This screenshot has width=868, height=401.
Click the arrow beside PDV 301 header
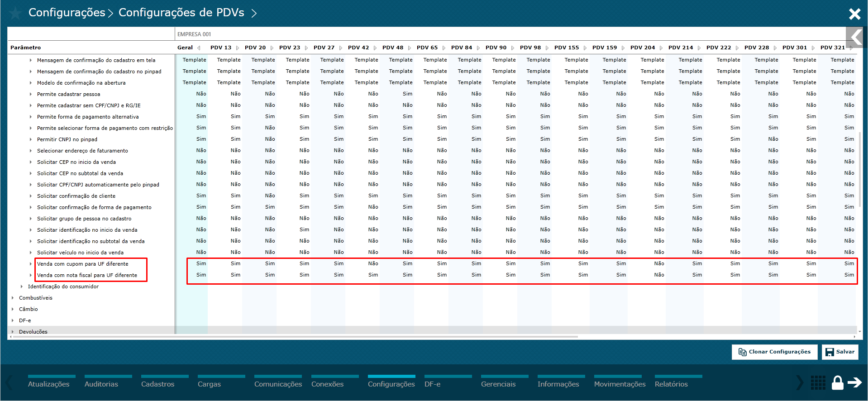[x=813, y=48]
